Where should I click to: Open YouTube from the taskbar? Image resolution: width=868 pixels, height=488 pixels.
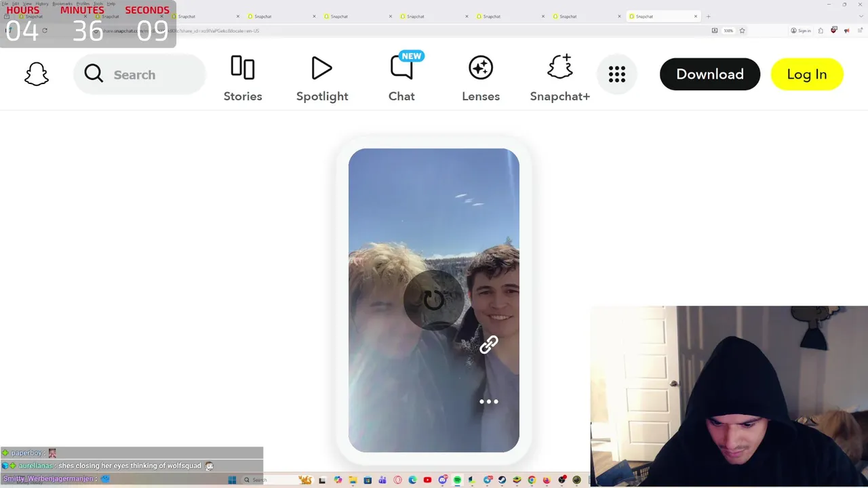click(x=427, y=480)
